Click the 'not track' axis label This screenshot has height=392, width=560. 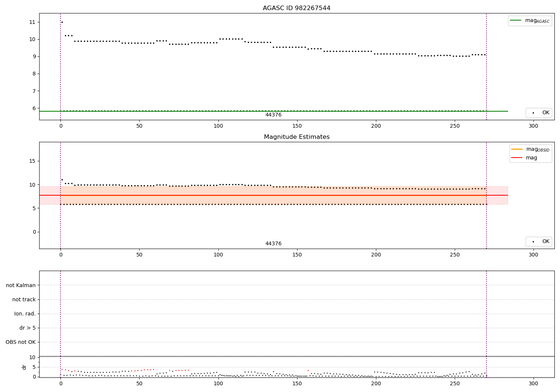coord(24,299)
